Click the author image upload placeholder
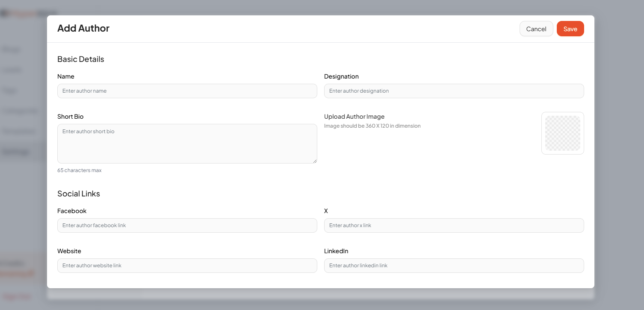Image resolution: width=644 pixels, height=310 pixels. click(562, 133)
